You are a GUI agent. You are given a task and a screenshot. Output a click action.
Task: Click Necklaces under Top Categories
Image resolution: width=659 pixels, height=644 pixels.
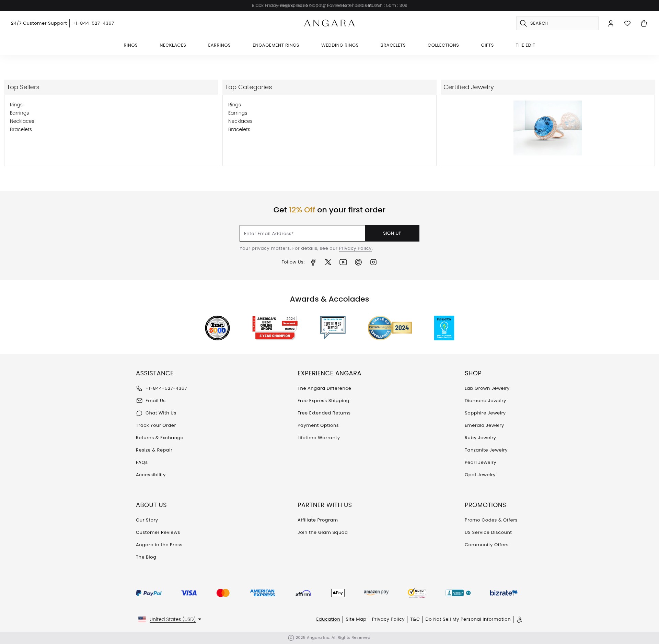240,121
